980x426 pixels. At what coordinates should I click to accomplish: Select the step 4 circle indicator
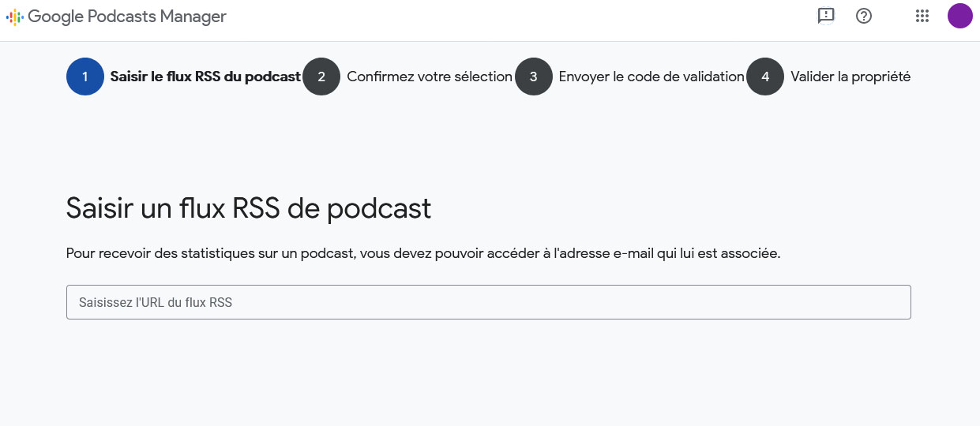click(765, 77)
